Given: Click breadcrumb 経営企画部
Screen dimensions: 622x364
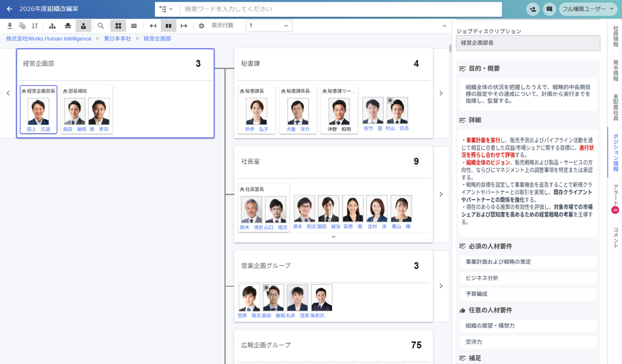Looking at the screenshot, I should (x=157, y=39).
